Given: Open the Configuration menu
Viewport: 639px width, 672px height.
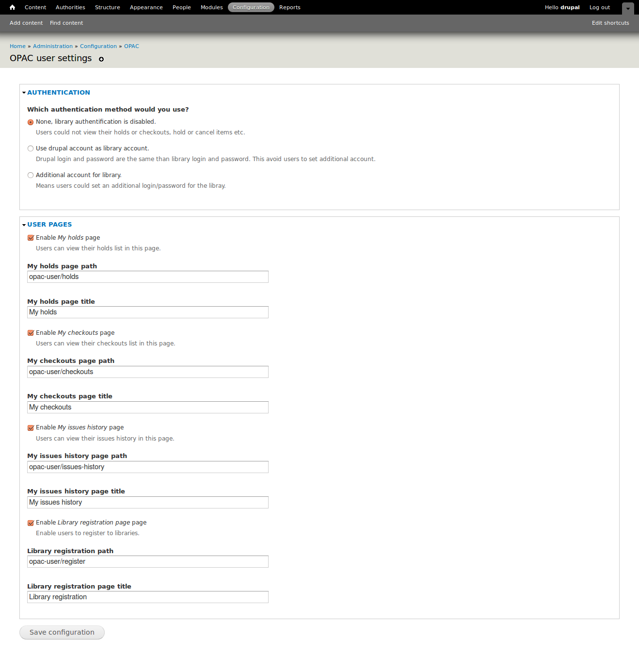Looking at the screenshot, I should click(251, 7).
